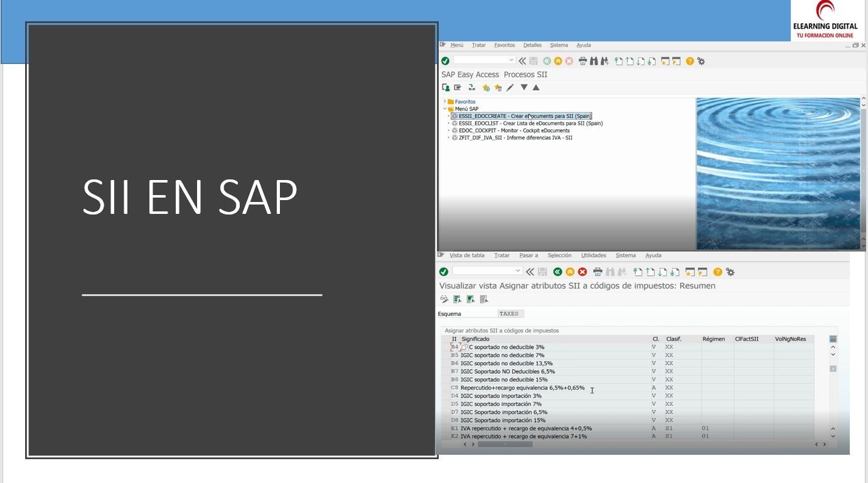The image size is (868, 483).
Task: Click Find binoculars icon in SAP Easy Access toolbar
Action: click(x=594, y=61)
